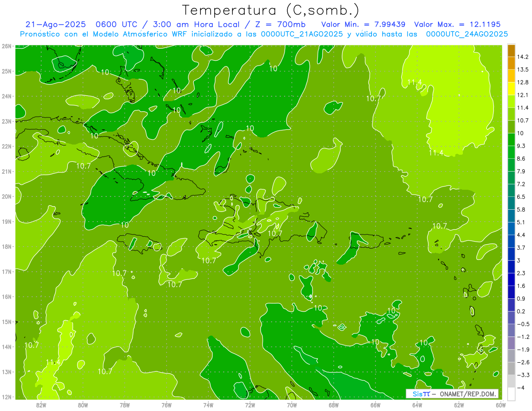Click the '6.5' color scale label
The width and height of the screenshot is (532, 411).
pos(521,197)
